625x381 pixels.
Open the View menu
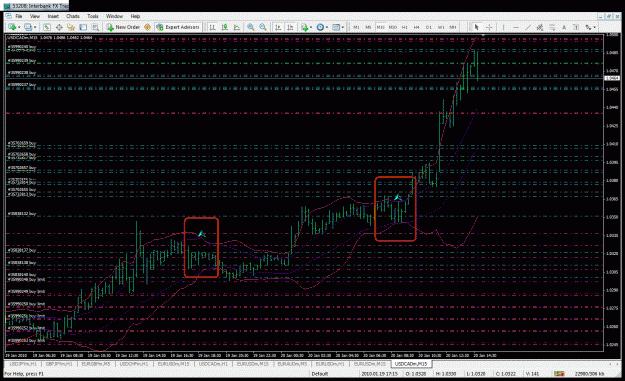tap(35, 16)
